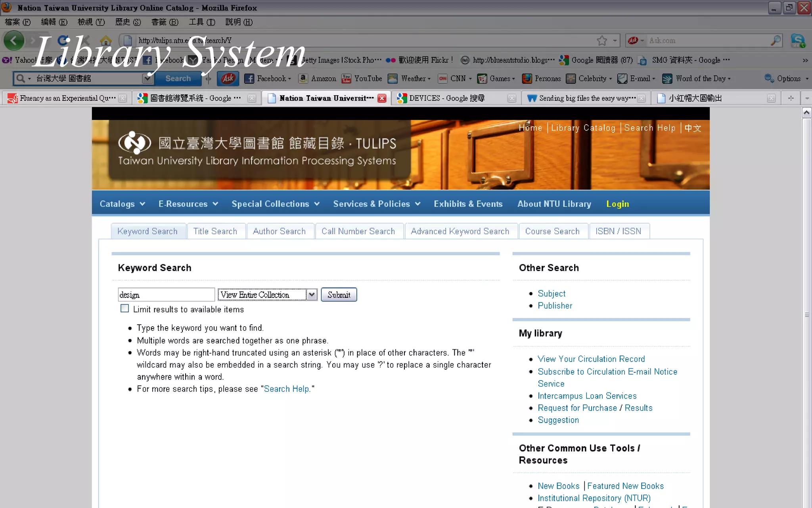This screenshot has width=812, height=508.
Task: Click the Ask toolbar search magnifier dropdown
Action: coord(23,79)
